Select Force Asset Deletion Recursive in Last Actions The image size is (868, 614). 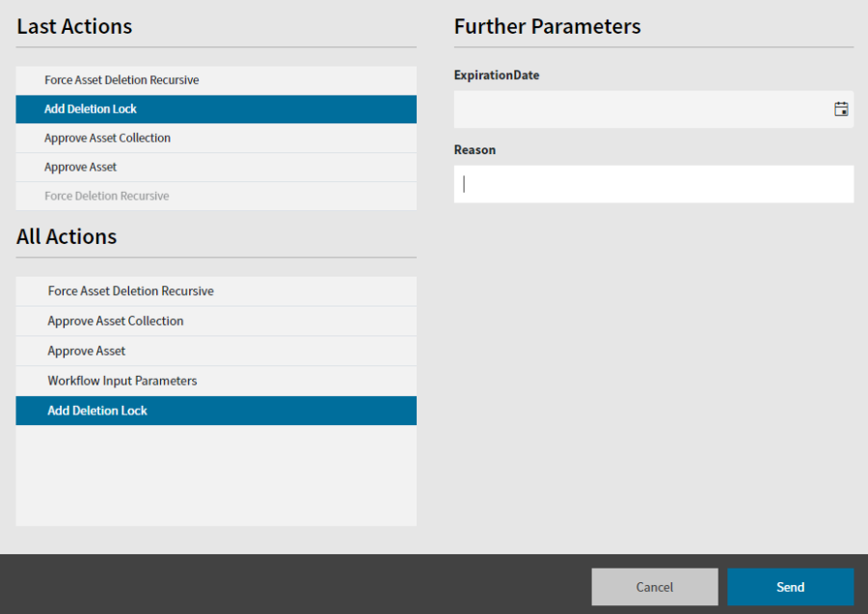[216, 80]
